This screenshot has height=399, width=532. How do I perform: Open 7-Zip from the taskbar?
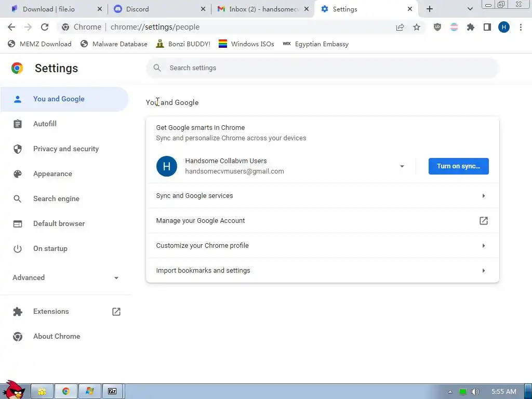point(112,391)
